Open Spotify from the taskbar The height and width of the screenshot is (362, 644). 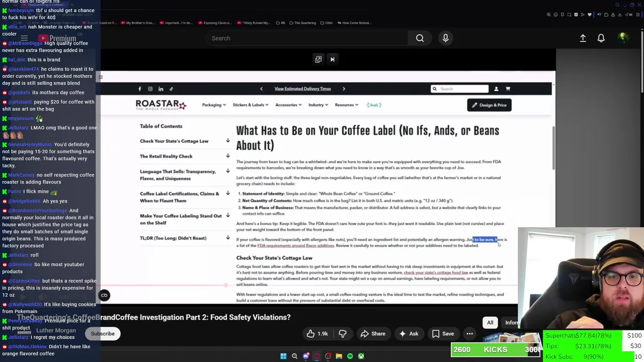coord(350,356)
